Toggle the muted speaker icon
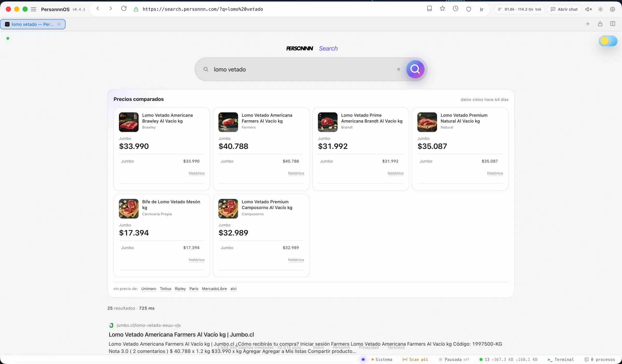 point(589,9)
